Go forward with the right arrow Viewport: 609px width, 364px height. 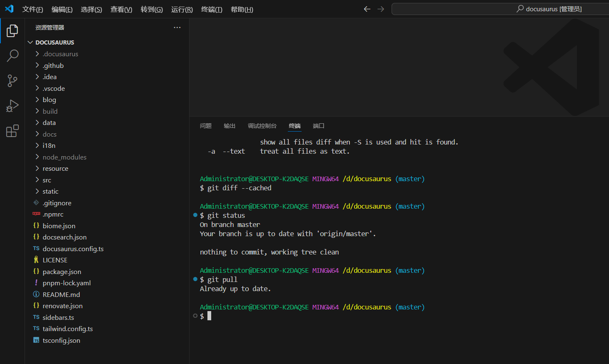pos(381,9)
